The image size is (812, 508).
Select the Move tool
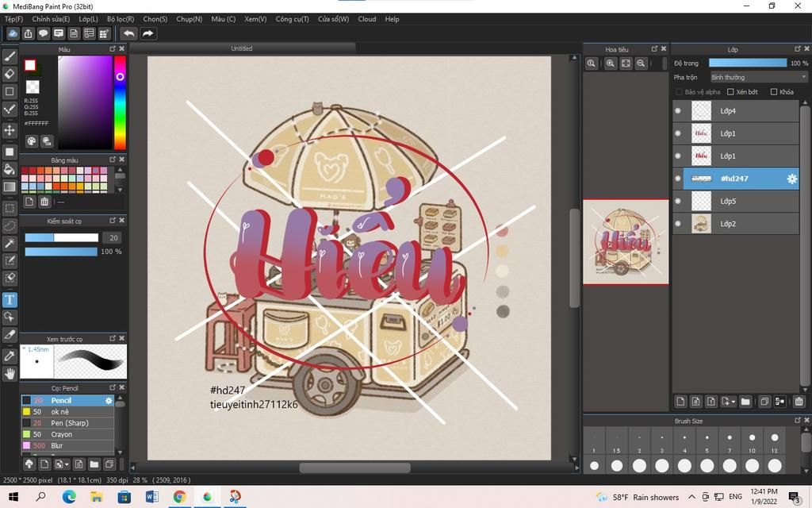tap(10, 129)
